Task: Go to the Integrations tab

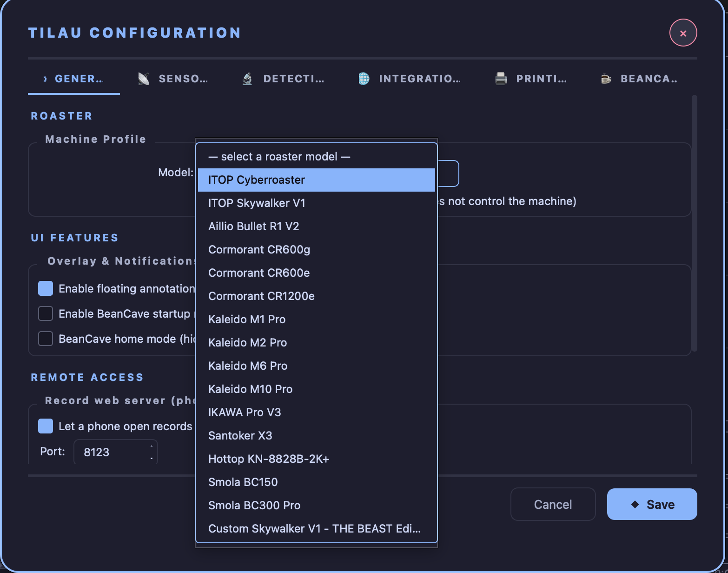Action: (410, 79)
